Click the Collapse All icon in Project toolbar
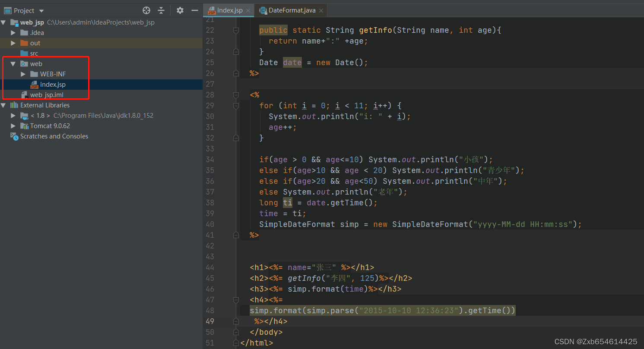Image resolution: width=644 pixels, height=349 pixels. coord(161,10)
